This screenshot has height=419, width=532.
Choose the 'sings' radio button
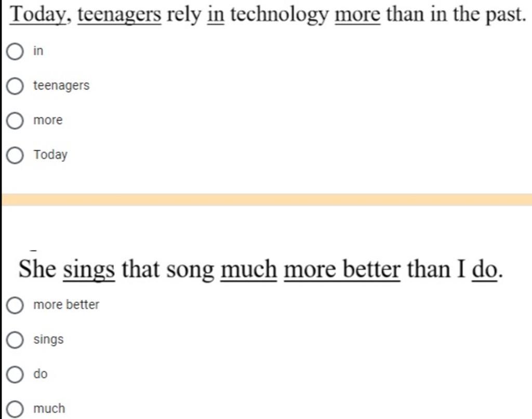click(x=15, y=340)
